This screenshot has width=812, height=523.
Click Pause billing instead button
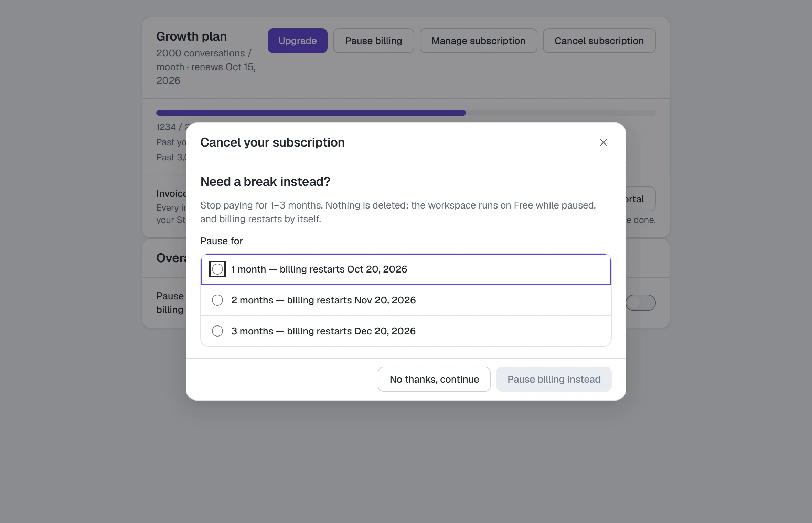pyautogui.click(x=554, y=379)
